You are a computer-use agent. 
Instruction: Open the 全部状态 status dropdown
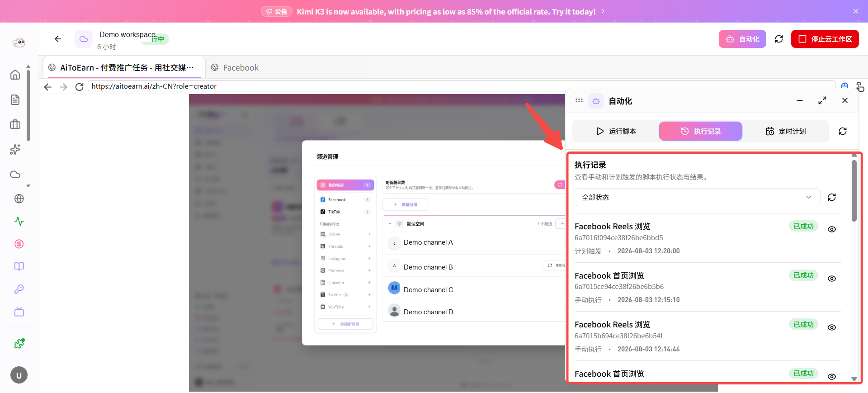[697, 197]
